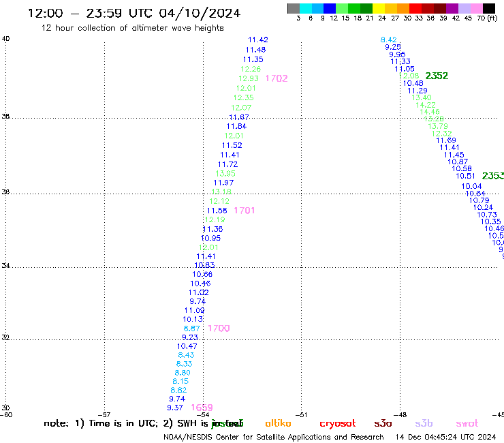Click the green 2352 time marker
This screenshot has width=504, height=443.
tap(437, 76)
